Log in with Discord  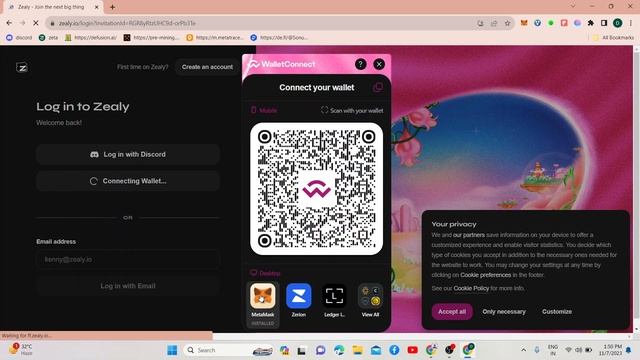128,154
